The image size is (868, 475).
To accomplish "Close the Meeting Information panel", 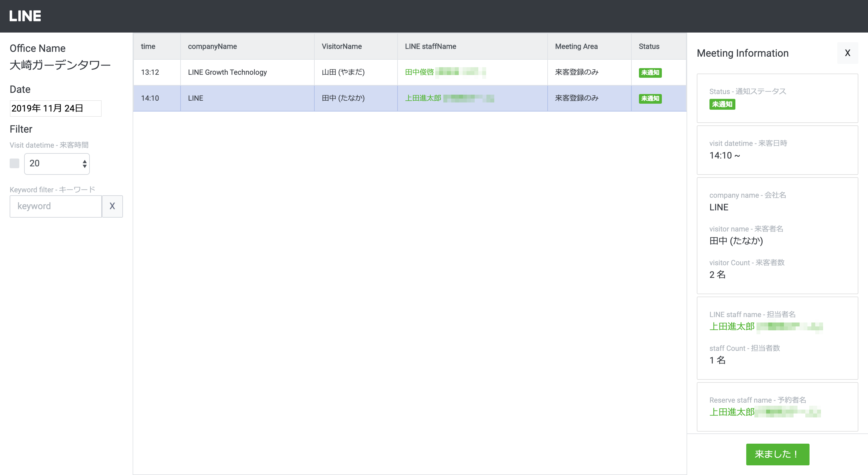I will tap(848, 53).
